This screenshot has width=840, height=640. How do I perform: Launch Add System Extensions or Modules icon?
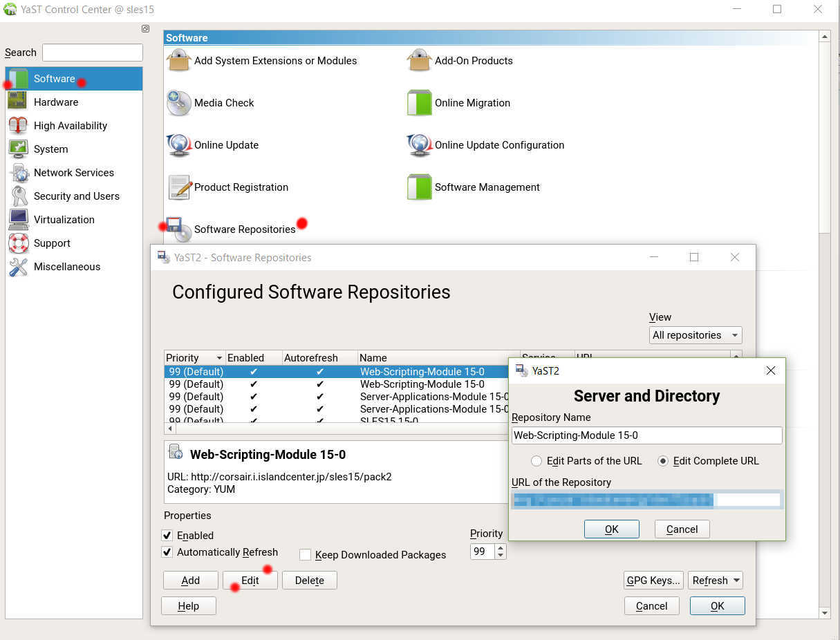pos(179,60)
